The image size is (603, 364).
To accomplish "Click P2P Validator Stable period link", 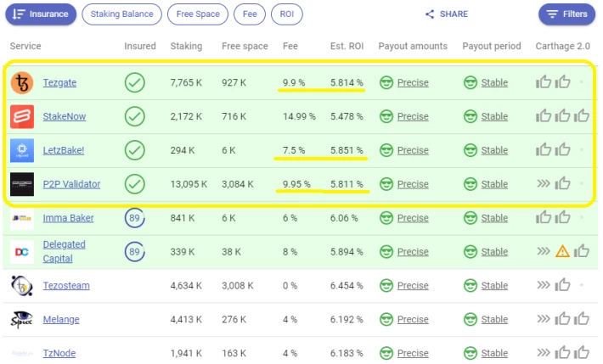I will pyautogui.click(x=494, y=184).
